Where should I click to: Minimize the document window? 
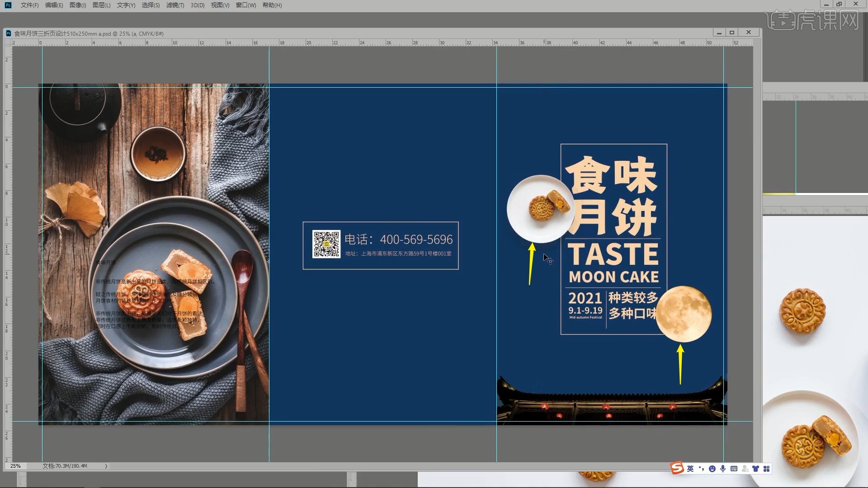[719, 32]
